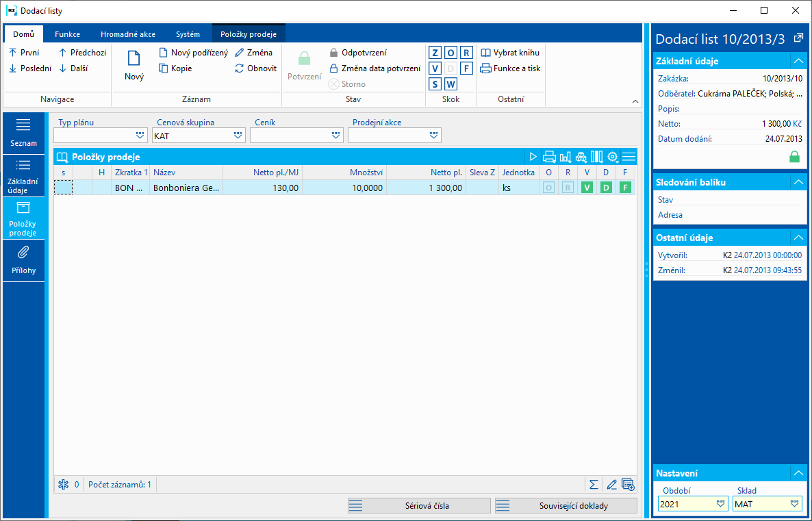Open the Prodejní akce dropdown
812x521 pixels.
coord(434,135)
